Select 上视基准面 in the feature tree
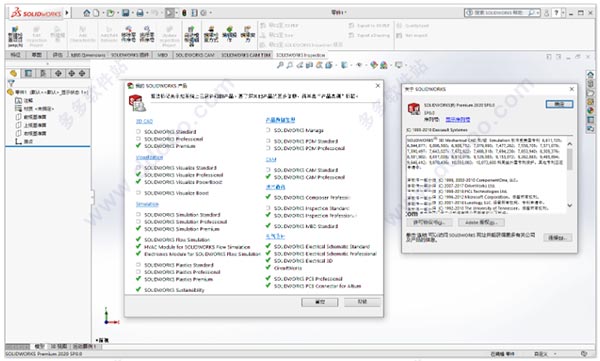Viewport: 600px width, 361px height. click(x=31, y=125)
